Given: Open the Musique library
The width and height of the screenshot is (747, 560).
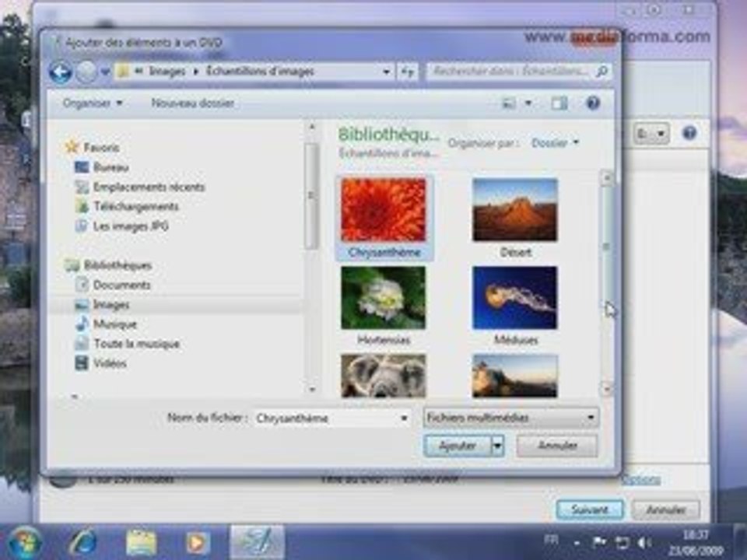Looking at the screenshot, I should pos(115,324).
